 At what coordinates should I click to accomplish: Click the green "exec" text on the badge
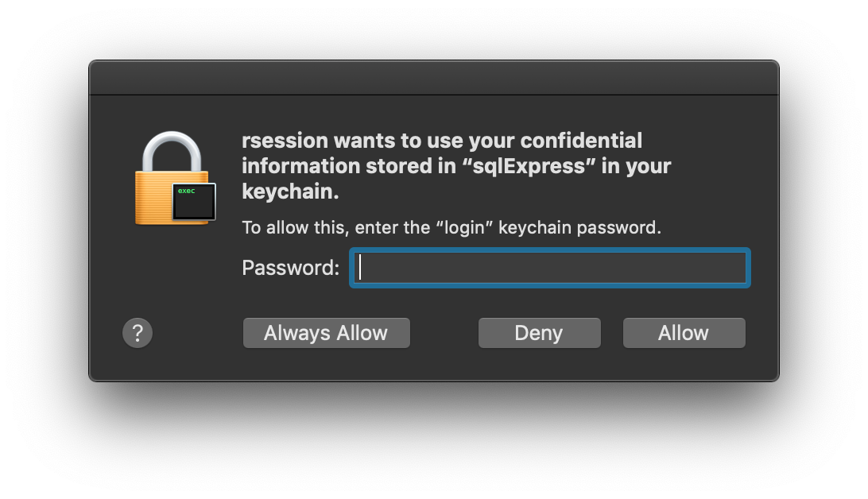pos(187,191)
